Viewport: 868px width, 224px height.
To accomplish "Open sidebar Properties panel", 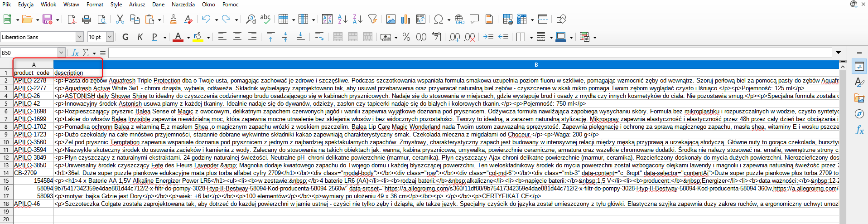I will pyautogui.click(x=859, y=67).
